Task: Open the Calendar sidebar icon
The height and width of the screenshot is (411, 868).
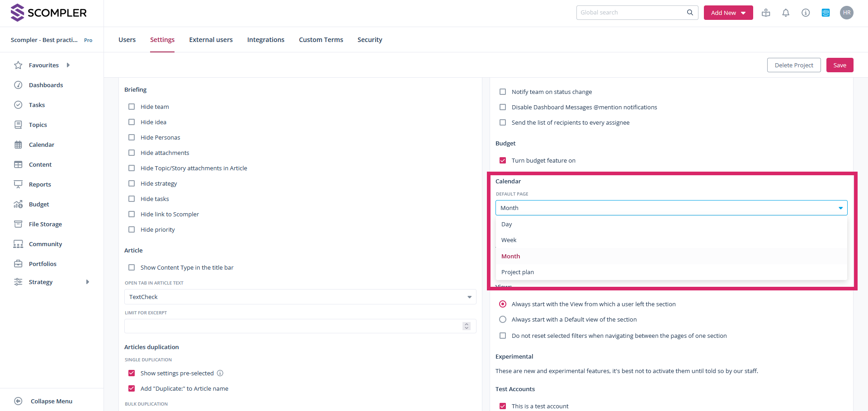Action: tap(18, 145)
